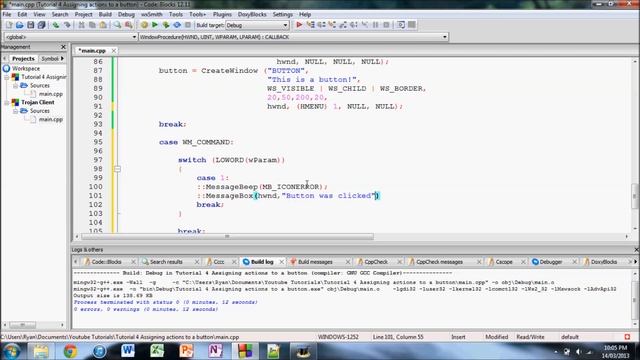Collapse the Sources folder under Trojan Client
The width and height of the screenshot is (640, 360).
click(x=15, y=111)
